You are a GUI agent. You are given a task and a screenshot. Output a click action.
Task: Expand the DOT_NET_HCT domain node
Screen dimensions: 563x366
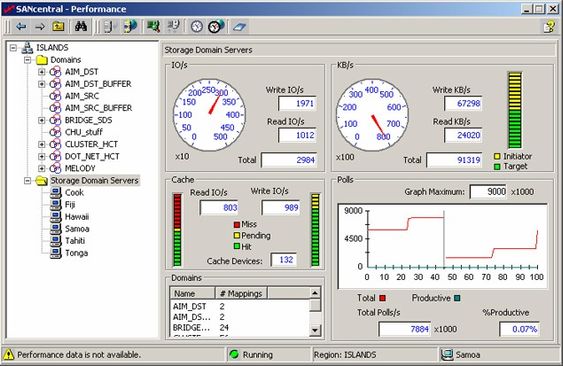[x=42, y=157]
